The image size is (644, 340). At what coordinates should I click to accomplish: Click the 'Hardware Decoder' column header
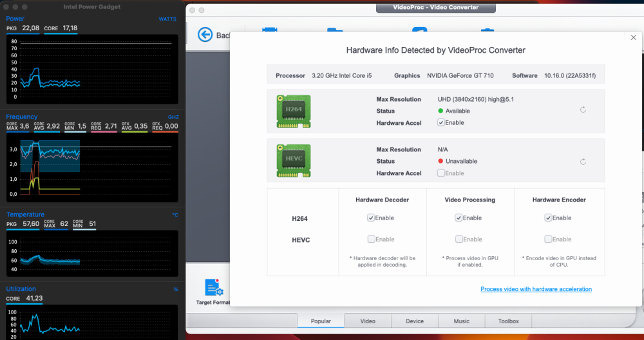tap(382, 200)
